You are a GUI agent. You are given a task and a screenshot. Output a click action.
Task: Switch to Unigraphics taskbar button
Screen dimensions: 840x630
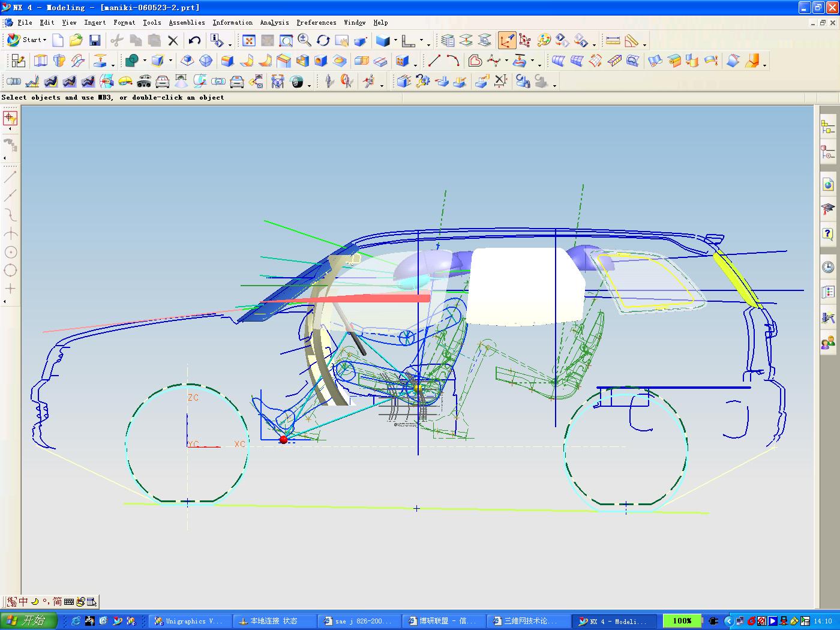(188, 621)
